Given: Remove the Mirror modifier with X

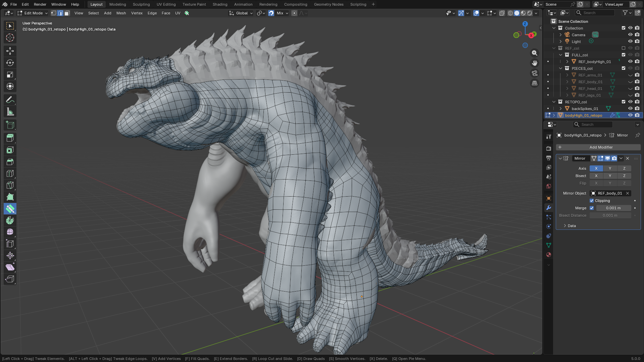Looking at the screenshot, I should (628, 158).
